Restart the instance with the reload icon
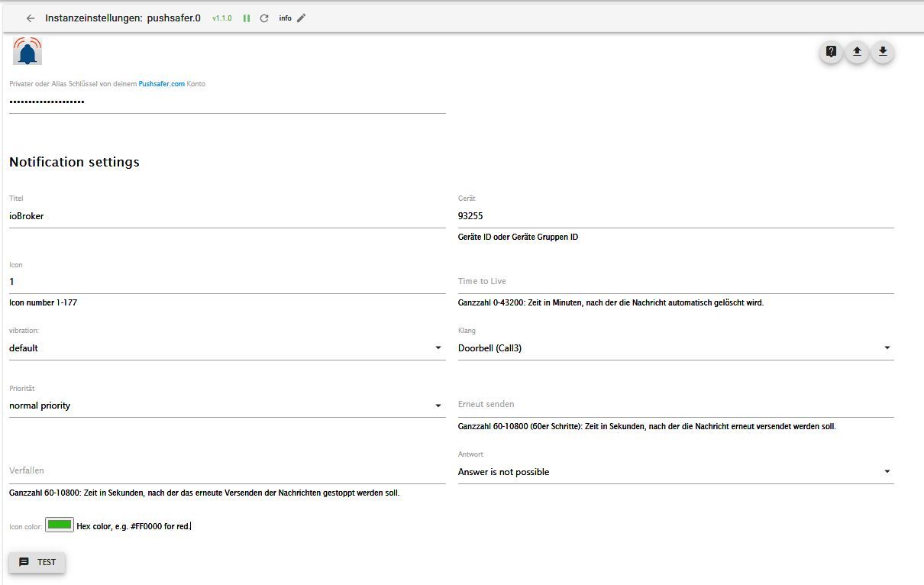 tap(264, 18)
